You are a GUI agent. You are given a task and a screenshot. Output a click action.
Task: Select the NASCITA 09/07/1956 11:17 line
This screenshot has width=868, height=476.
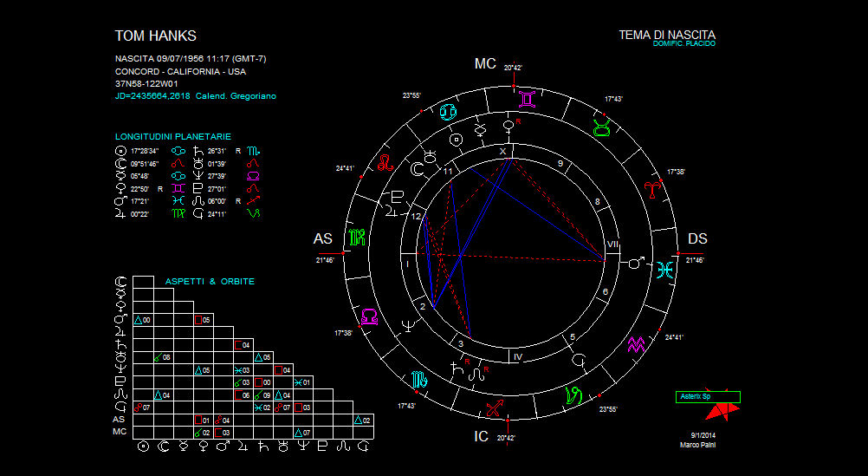click(x=191, y=59)
